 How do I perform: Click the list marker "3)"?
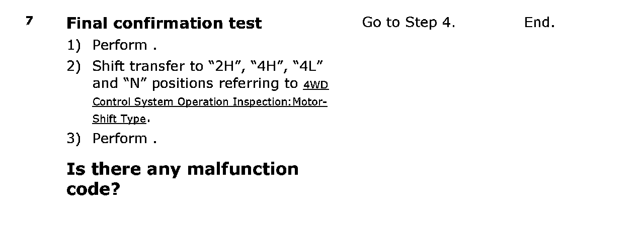click(73, 139)
